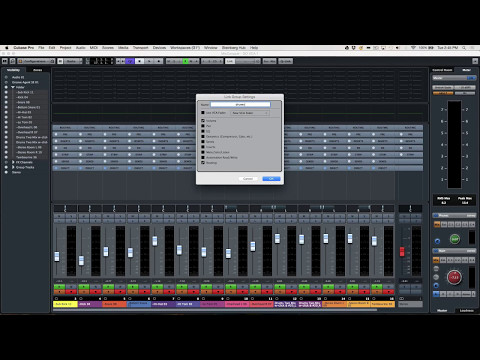Open the window layout icon at the toolbar's right end

tap(475, 61)
